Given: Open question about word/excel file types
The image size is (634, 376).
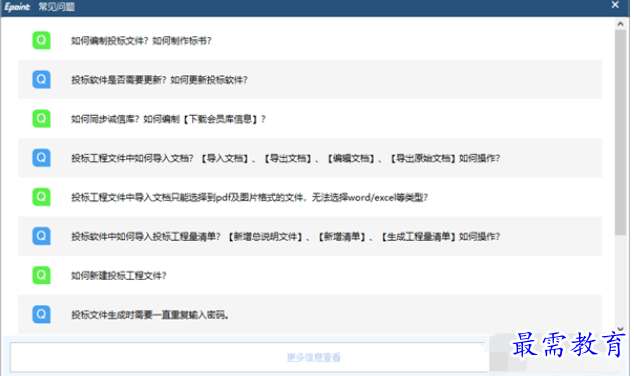Looking at the screenshot, I should point(249,197).
